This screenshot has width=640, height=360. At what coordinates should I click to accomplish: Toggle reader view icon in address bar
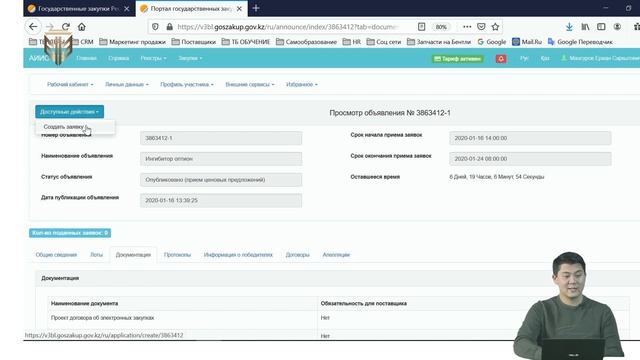(x=422, y=27)
